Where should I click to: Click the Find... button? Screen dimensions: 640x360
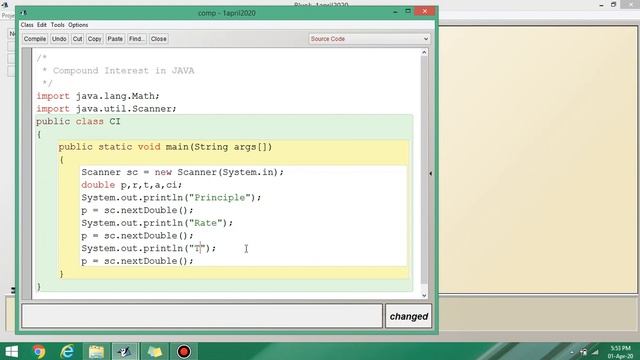pos(136,39)
